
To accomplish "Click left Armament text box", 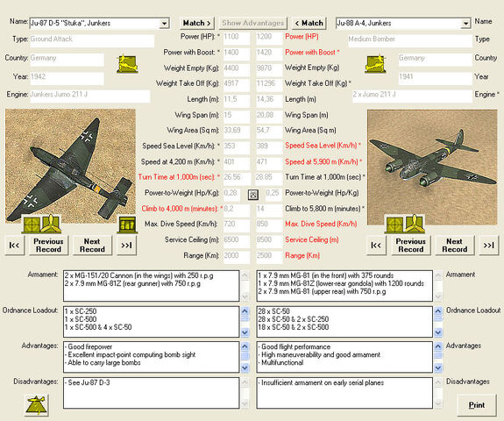I will 151,286.
